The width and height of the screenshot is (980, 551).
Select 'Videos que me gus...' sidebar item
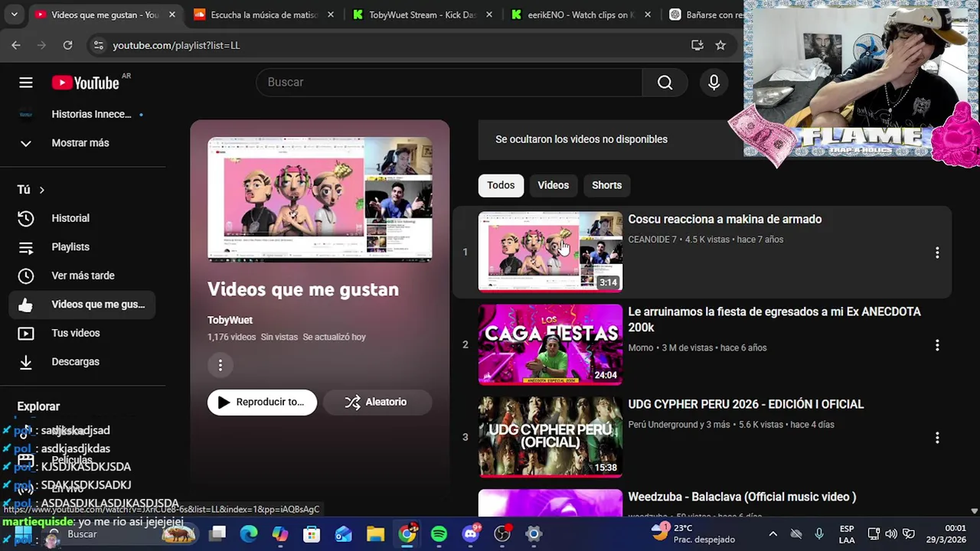[x=83, y=305]
